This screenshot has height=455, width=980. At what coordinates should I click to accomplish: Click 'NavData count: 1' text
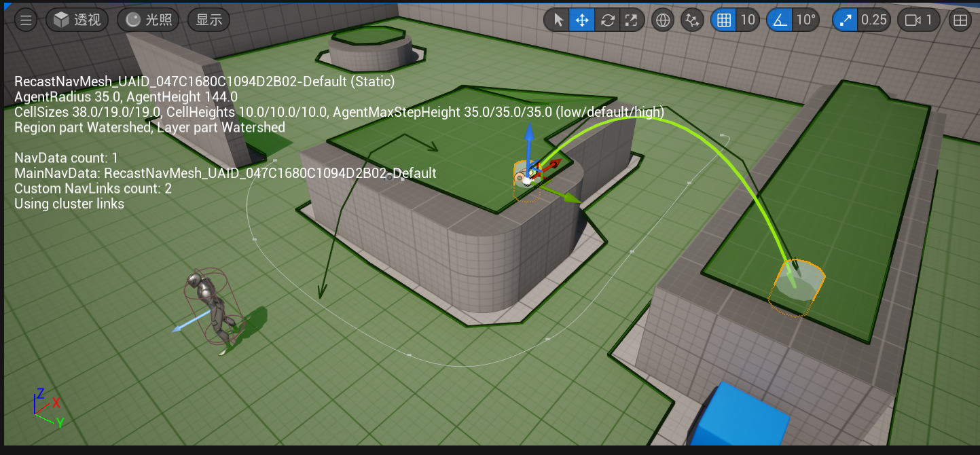point(67,158)
